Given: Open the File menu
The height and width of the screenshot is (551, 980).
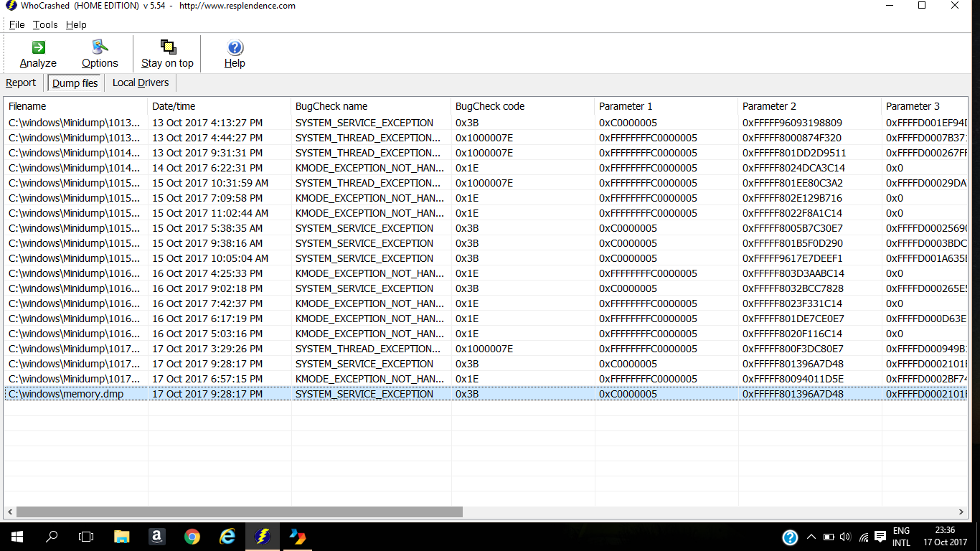Looking at the screenshot, I should click(17, 24).
